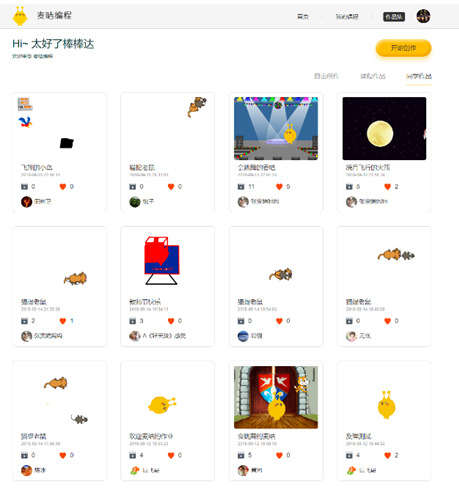Click the yellow mascot logo in header

click(20, 16)
